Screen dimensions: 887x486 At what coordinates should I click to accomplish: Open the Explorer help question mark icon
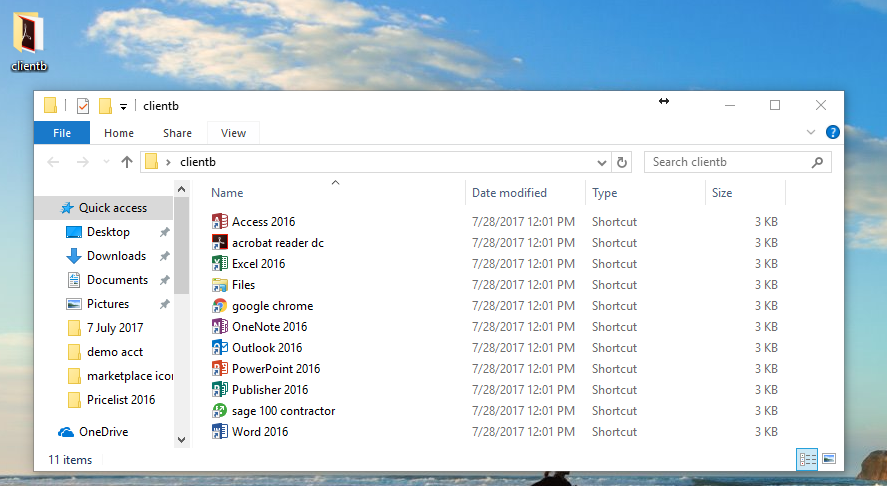tap(832, 132)
